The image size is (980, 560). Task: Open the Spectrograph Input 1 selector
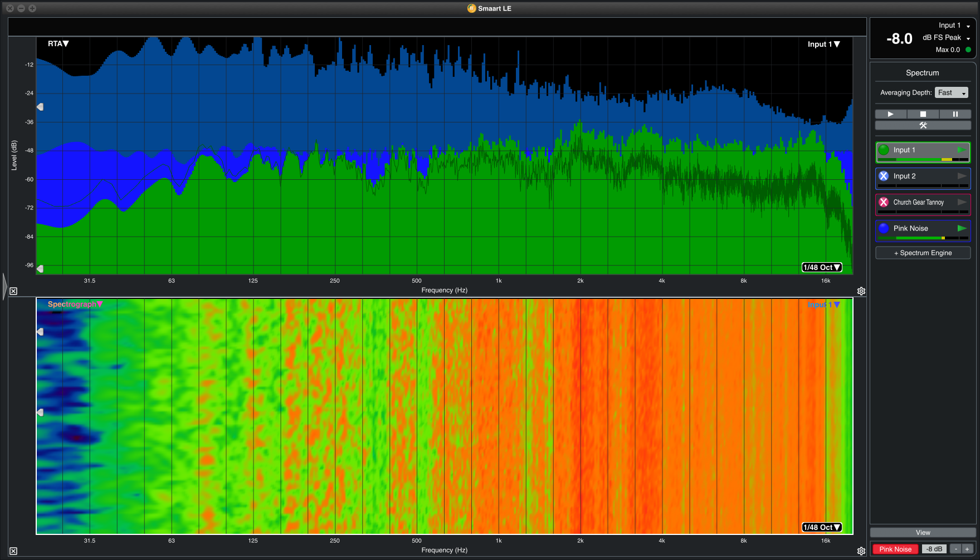[x=824, y=304]
